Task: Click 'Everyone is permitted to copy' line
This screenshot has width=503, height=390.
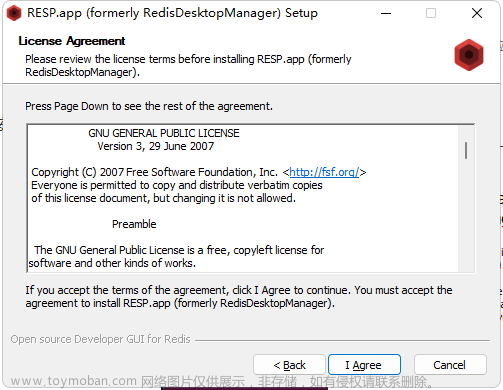Action: [177, 185]
